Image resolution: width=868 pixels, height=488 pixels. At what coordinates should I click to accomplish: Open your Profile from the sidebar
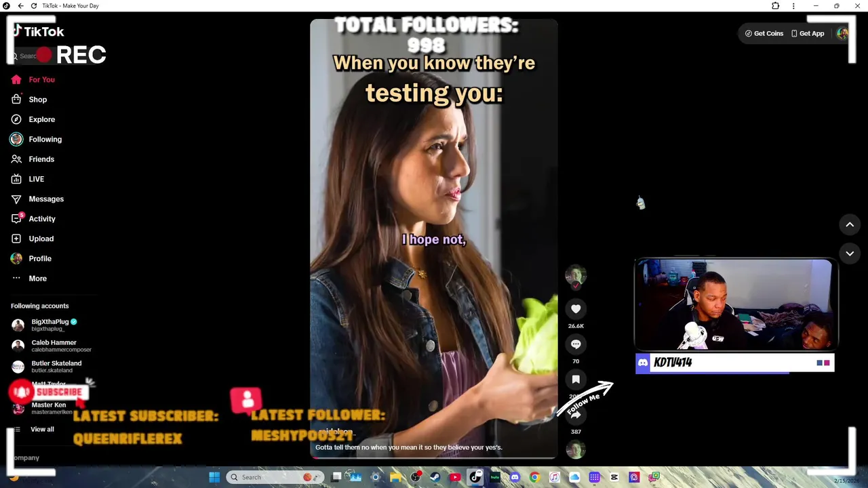coord(40,258)
